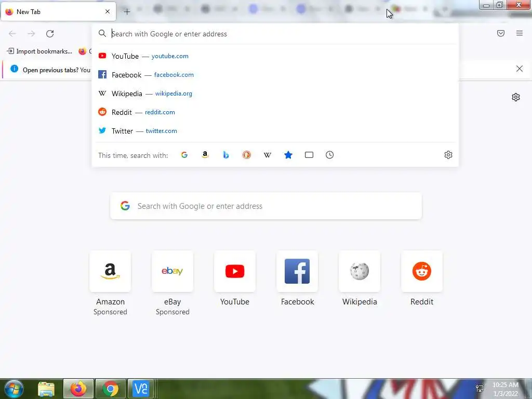Launch Chrome from taskbar
The image size is (532, 399).
pyautogui.click(x=110, y=389)
